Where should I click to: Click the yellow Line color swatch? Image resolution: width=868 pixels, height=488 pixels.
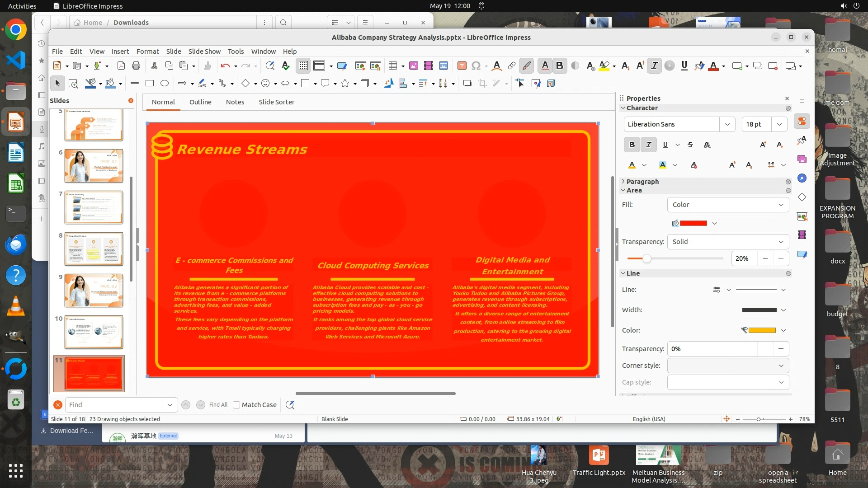(762, 330)
